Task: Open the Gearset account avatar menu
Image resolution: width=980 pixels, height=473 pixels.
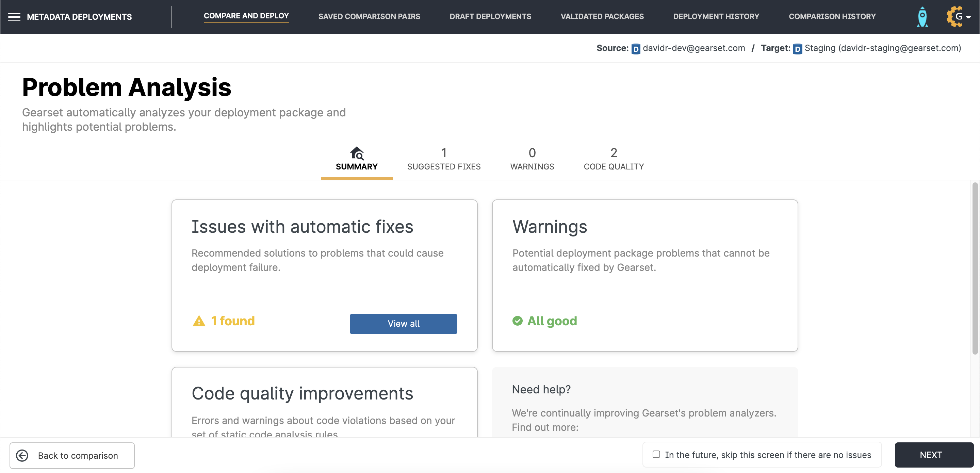Action: (958, 17)
